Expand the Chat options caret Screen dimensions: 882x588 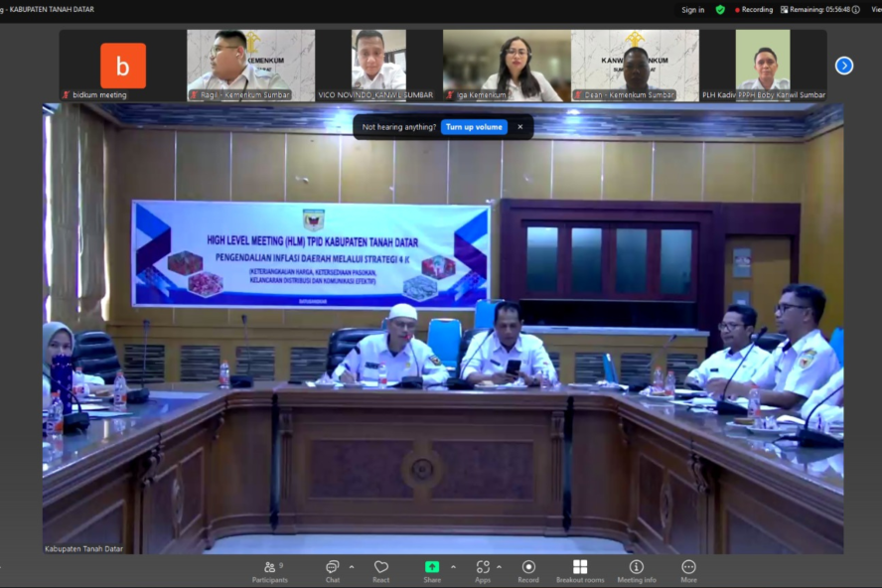pos(352,567)
